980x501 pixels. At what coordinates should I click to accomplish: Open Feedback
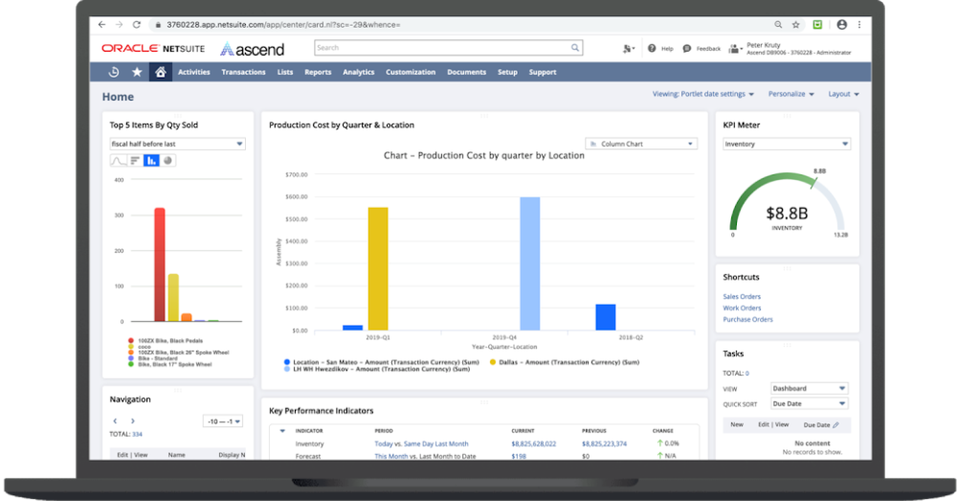click(702, 48)
